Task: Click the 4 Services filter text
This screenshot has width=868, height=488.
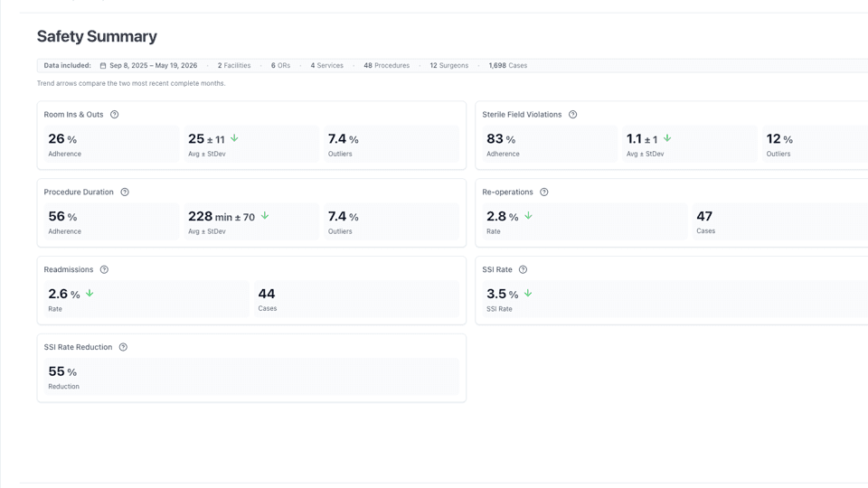Action: 326,65
